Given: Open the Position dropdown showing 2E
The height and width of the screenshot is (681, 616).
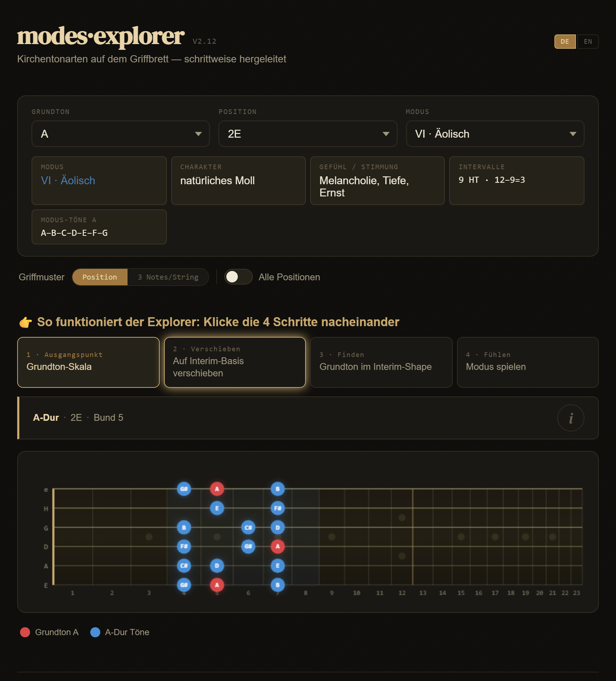Looking at the screenshot, I should coord(308,134).
